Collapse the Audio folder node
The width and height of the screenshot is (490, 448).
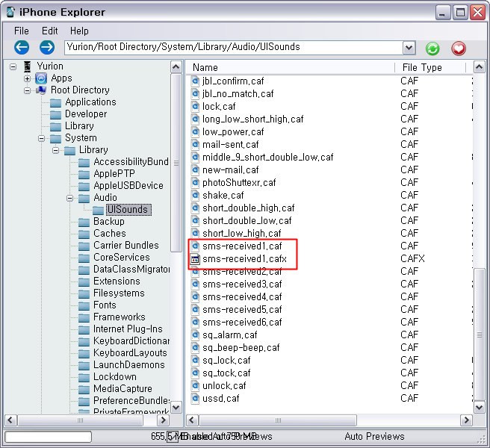(x=70, y=198)
